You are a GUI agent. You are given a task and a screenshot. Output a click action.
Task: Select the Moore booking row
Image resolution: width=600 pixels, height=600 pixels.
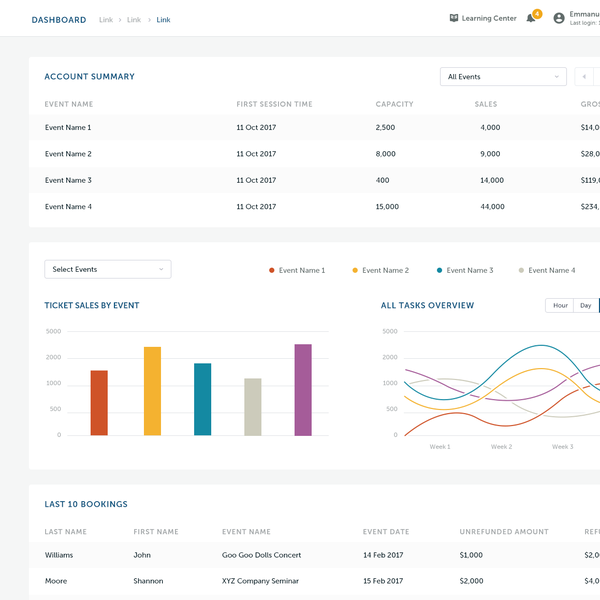(315, 581)
